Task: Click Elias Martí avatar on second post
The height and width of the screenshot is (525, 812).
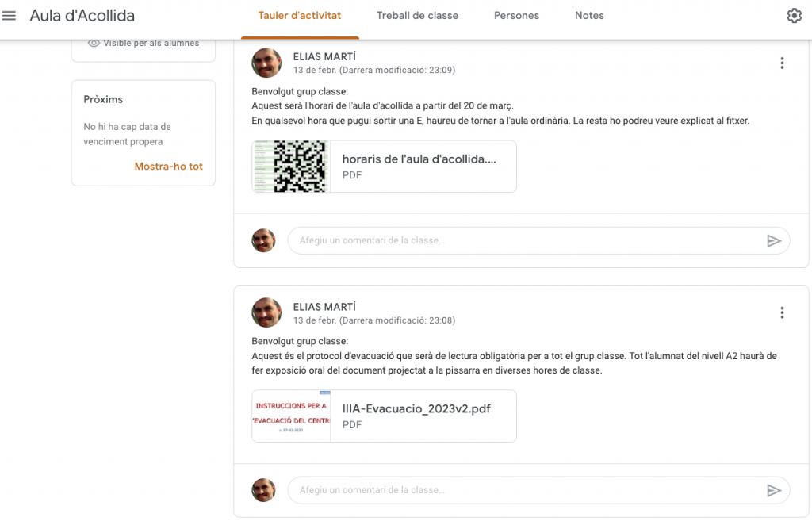Action: 266,312
